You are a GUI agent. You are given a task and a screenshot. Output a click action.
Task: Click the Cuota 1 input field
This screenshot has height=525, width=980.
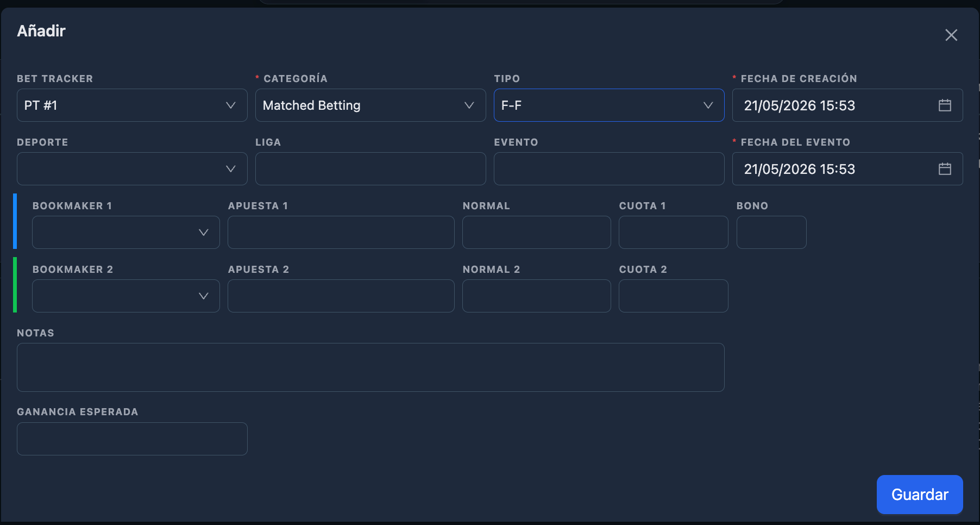pyautogui.click(x=674, y=233)
